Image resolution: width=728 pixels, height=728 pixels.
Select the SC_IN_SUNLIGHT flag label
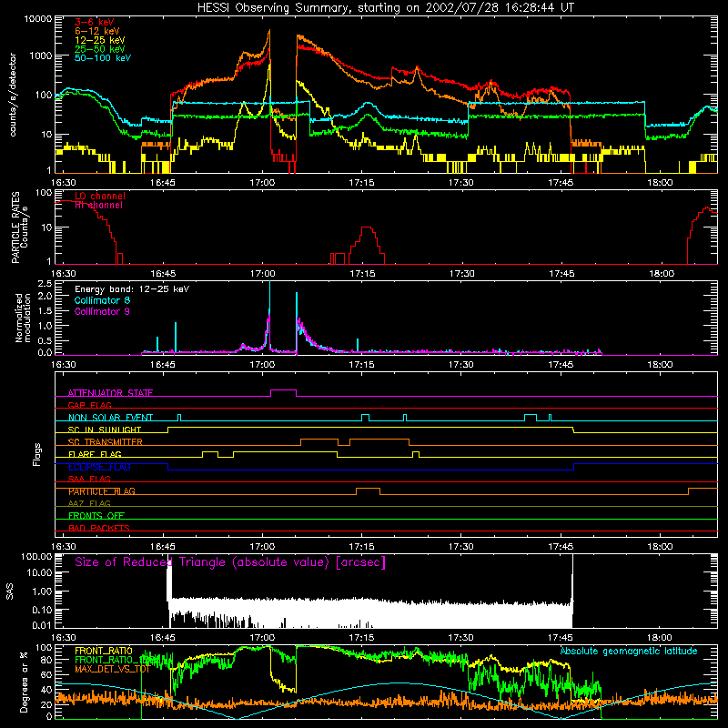(x=105, y=430)
